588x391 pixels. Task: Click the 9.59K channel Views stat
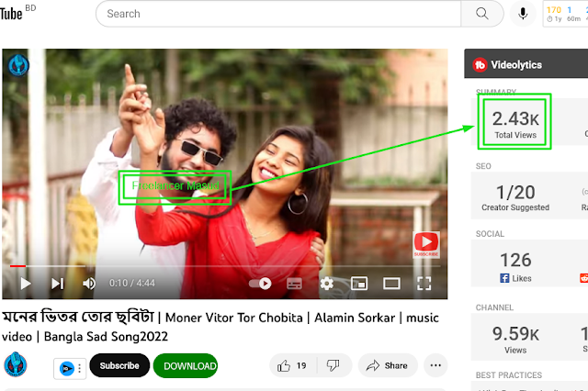pos(515,339)
